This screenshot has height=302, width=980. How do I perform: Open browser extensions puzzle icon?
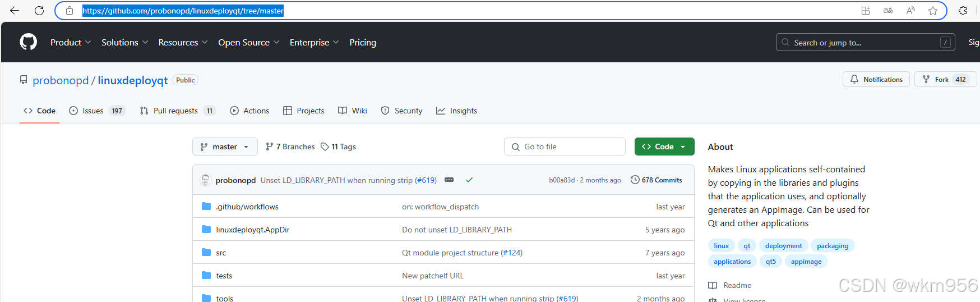963,11
